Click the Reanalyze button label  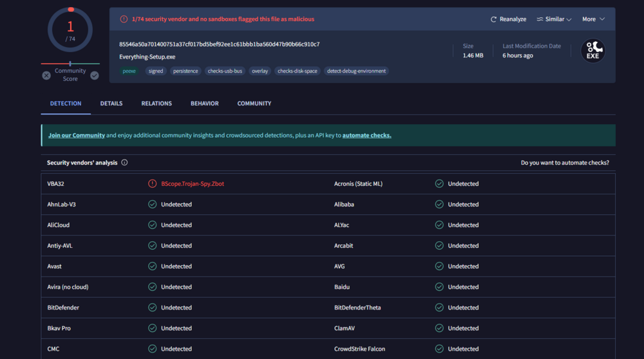click(513, 19)
